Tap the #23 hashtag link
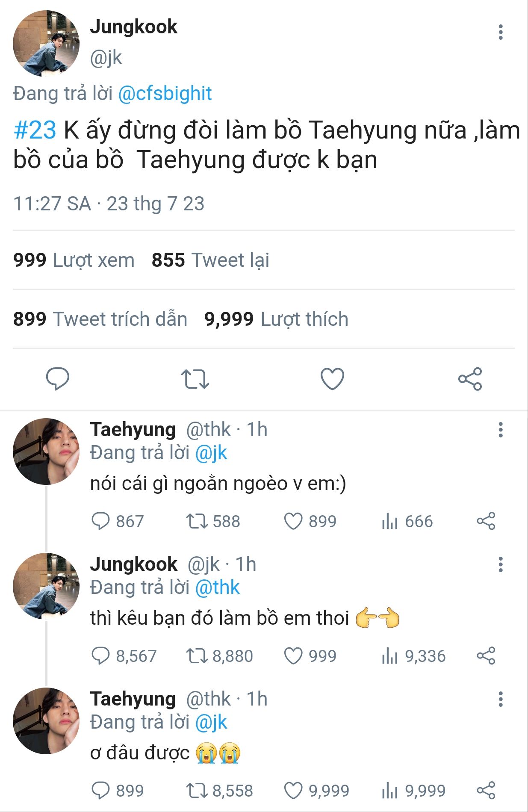 coord(35,130)
